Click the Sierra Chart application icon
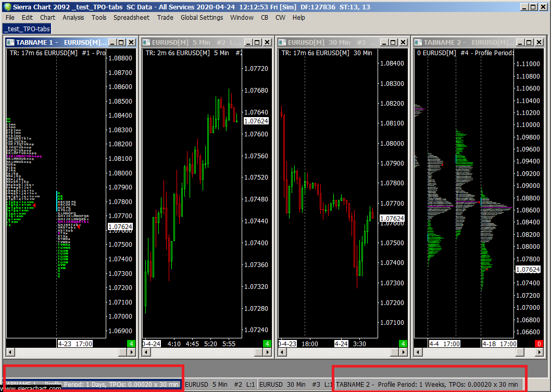Viewport: 551px width, 392px height. point(7,7)
